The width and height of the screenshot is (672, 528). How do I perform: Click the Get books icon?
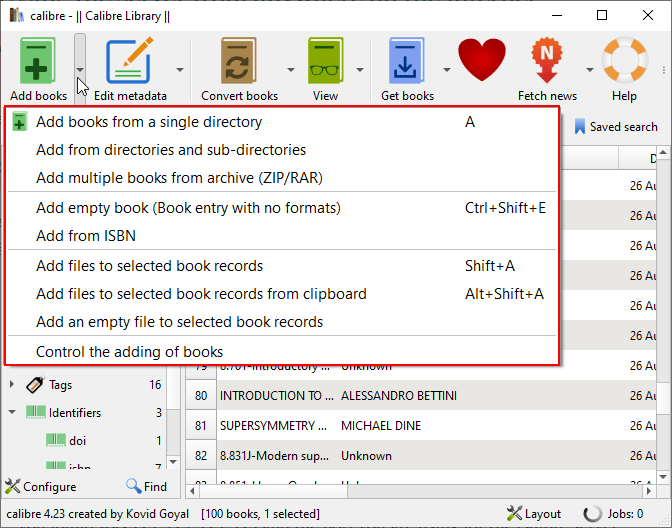point(407,61)
